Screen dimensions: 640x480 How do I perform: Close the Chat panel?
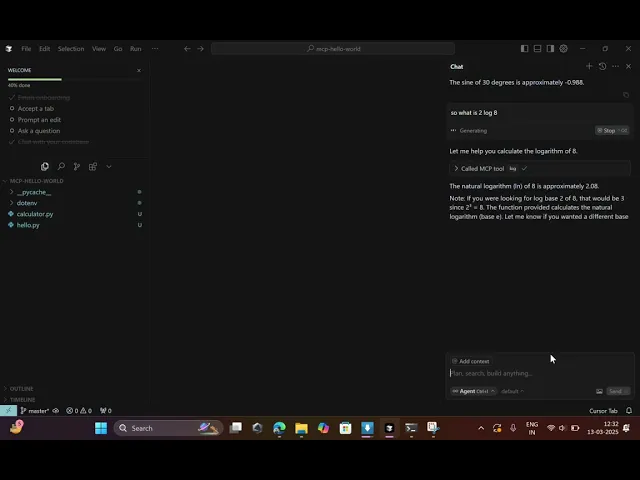pos(629,66)
